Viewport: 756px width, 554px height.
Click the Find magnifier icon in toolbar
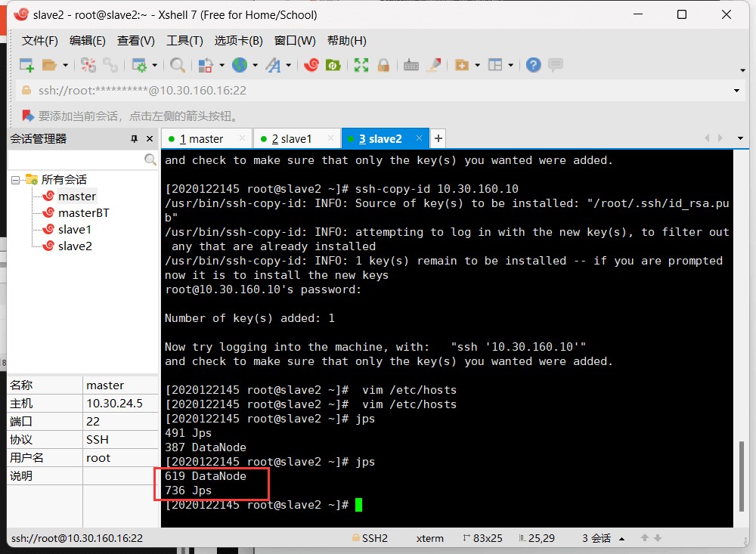178,65
